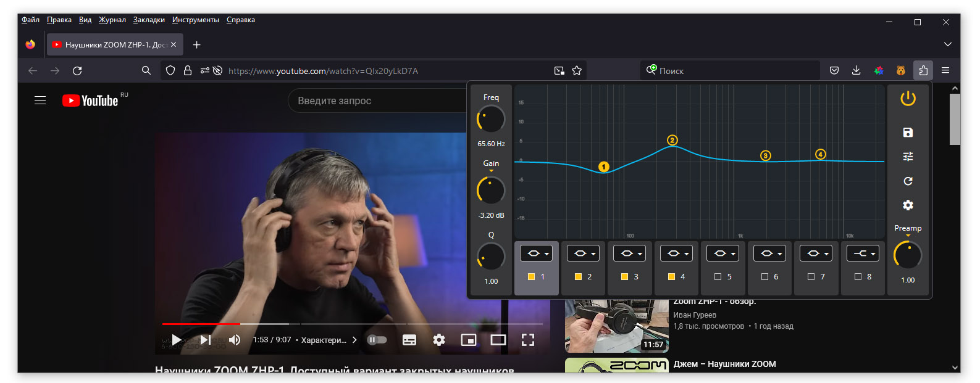Open the colorful pinwheel extension icon

point(879,70)
